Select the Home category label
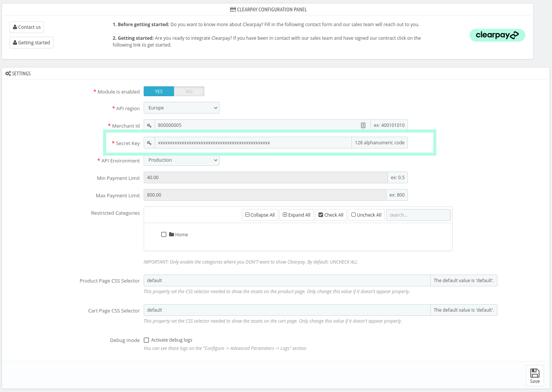 tap(182, 235)
